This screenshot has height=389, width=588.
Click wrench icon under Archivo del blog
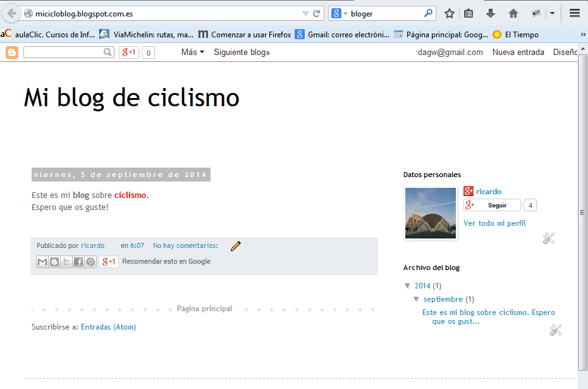tap(555, 330)
